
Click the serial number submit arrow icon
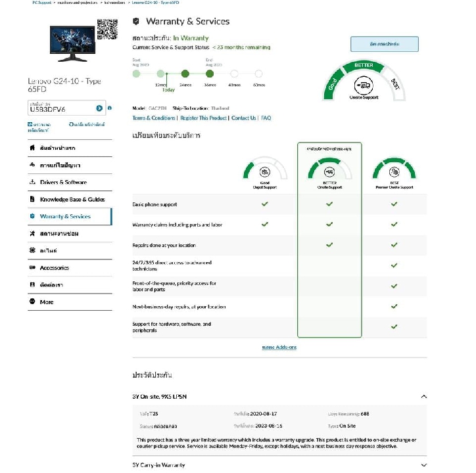coord(99,108)
